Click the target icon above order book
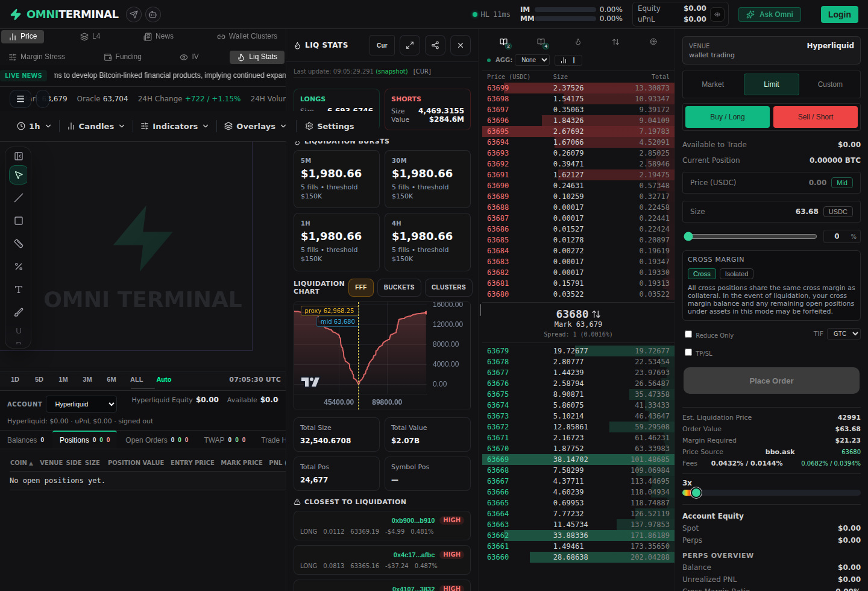The width and height of the screenshot is (868, 591). 653,42
